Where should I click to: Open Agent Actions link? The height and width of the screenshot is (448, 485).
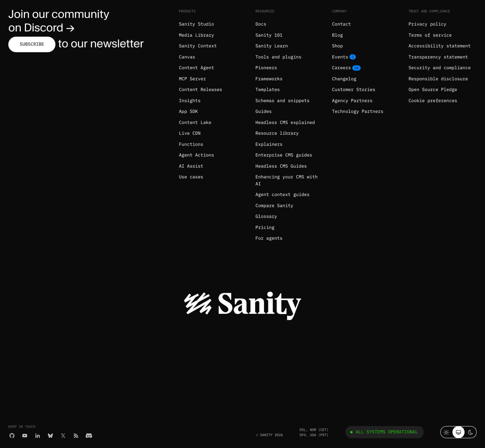(196, 155)
